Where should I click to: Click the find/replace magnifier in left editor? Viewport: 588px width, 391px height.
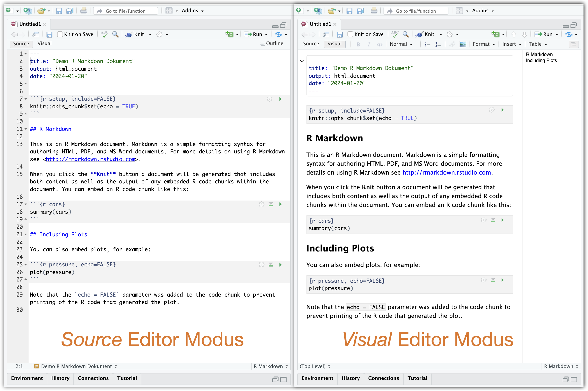point(115,34)
